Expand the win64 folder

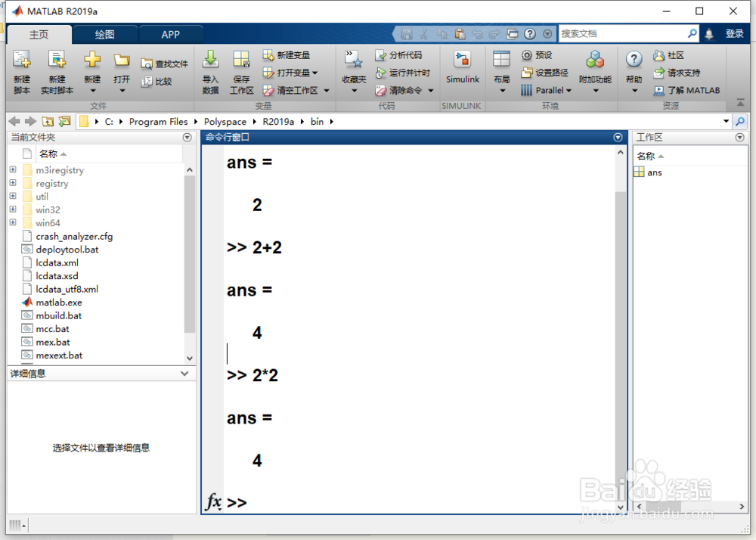click(13, 223)
